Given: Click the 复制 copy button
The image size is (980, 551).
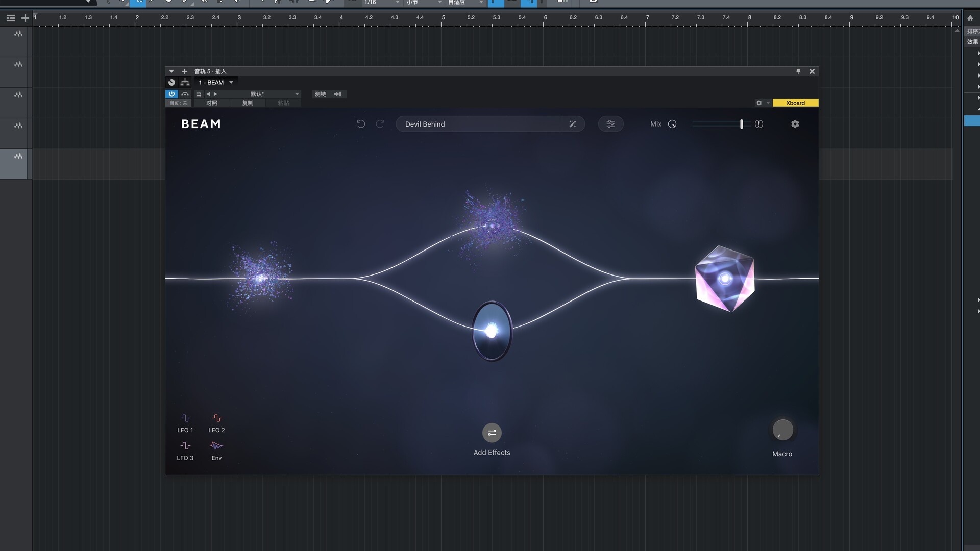Looking at the screenshot, I should [248, 103].
